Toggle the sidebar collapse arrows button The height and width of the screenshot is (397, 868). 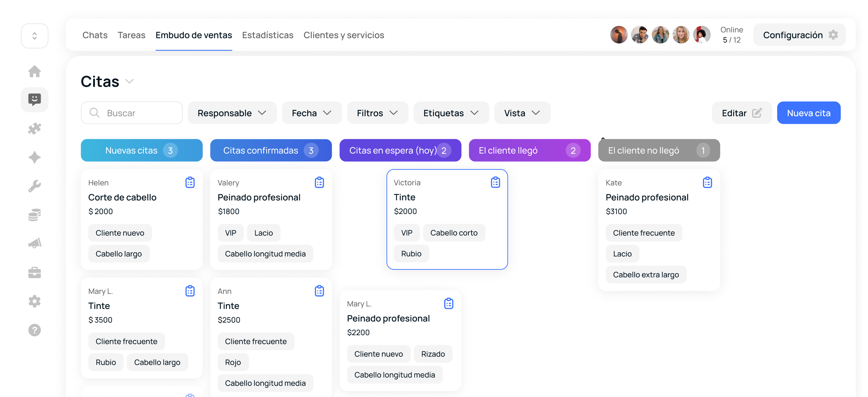pos(34,36)
